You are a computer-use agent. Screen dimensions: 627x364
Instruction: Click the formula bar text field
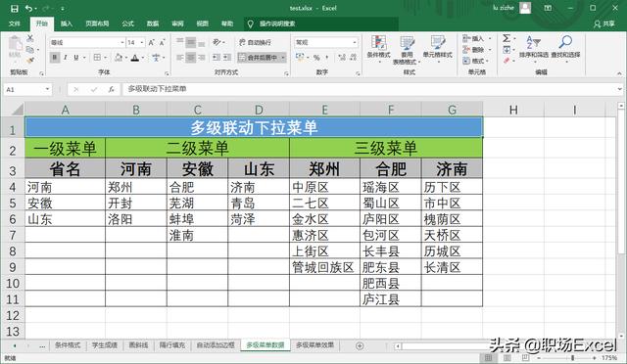coord(370,89)
